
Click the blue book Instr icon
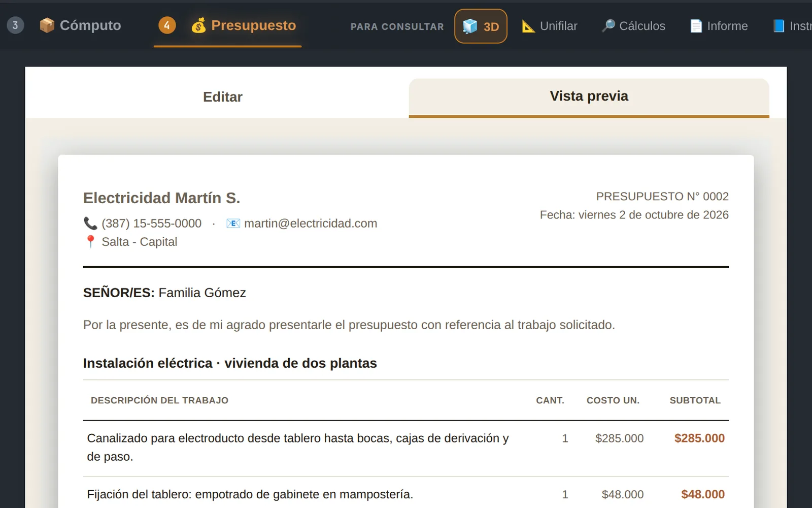[x=779, y=26]
